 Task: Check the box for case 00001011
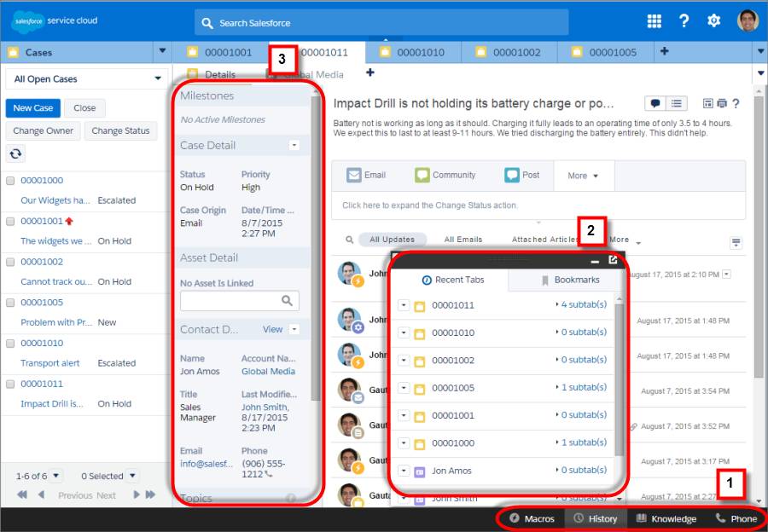pyautogui.click(x=10, y=385)
